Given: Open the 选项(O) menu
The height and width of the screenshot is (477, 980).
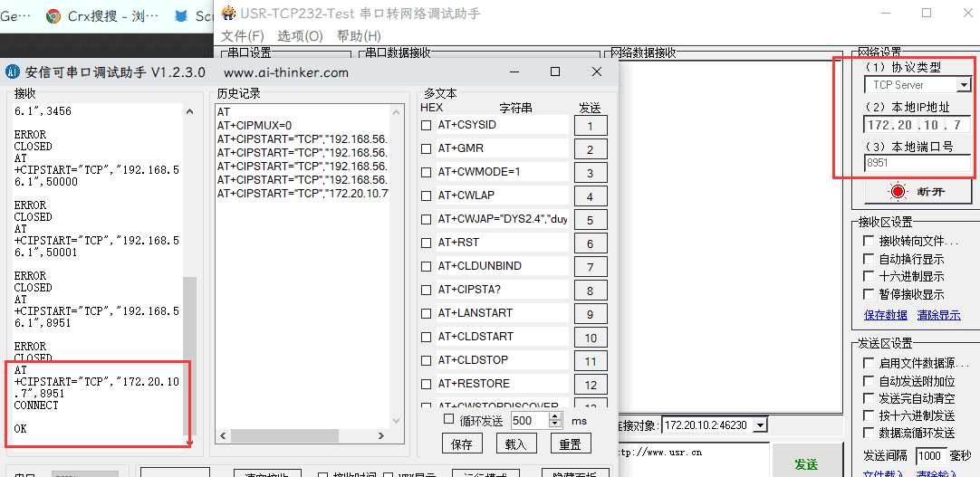Looking at the screenshot, I should click(300, 36).
